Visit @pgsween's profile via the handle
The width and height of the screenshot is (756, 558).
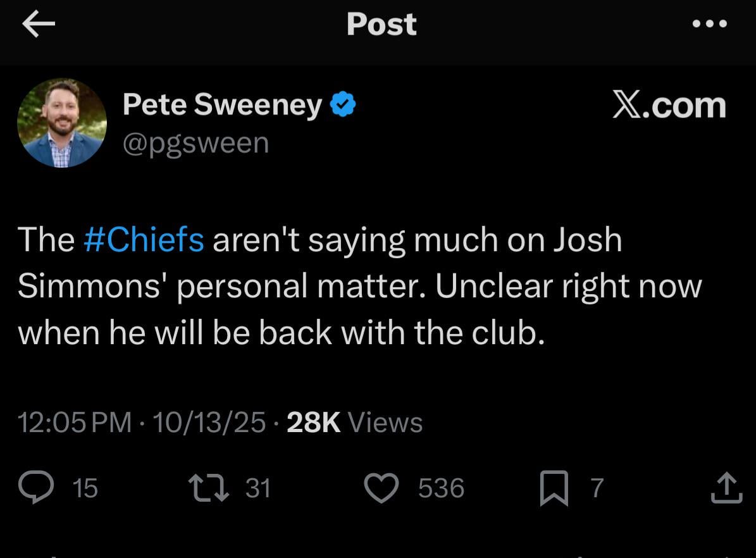(x=196, y=142)
